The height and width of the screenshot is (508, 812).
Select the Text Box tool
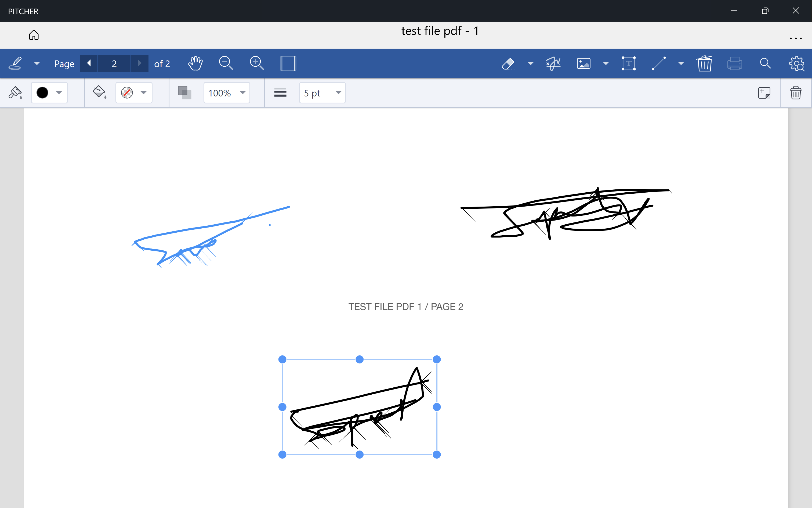628,63
